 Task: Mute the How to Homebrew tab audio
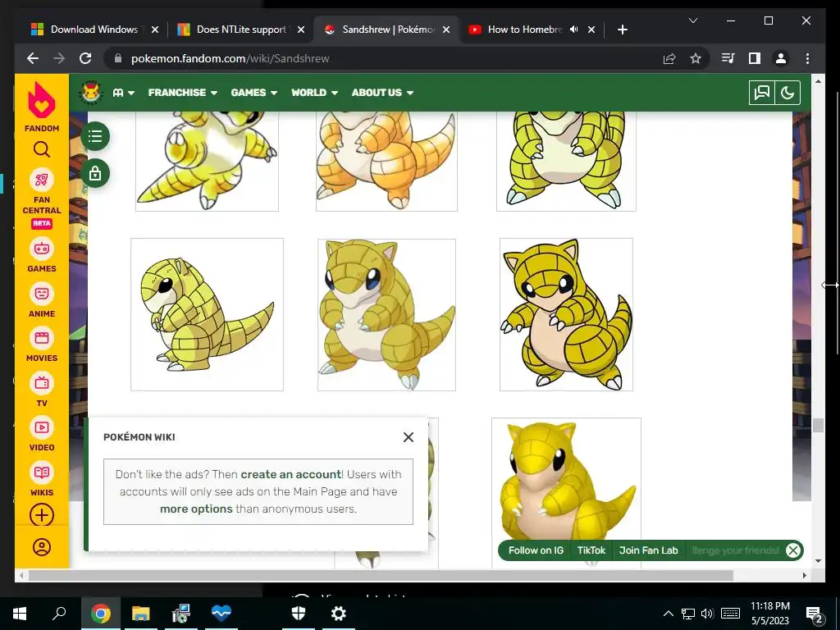tap(573, 30)
